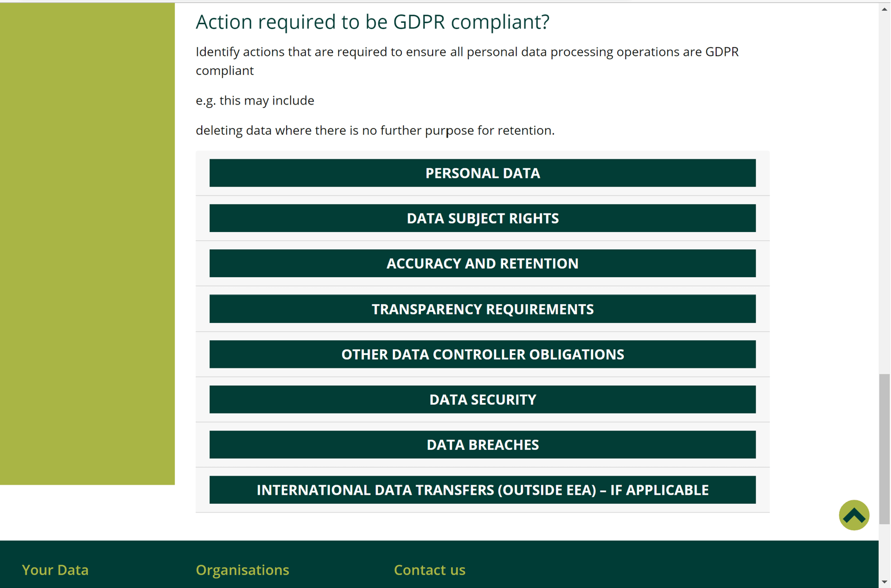Select the Your Data footer heading
This screenshot has width=891, height=588.
click(x=55, y=570)
